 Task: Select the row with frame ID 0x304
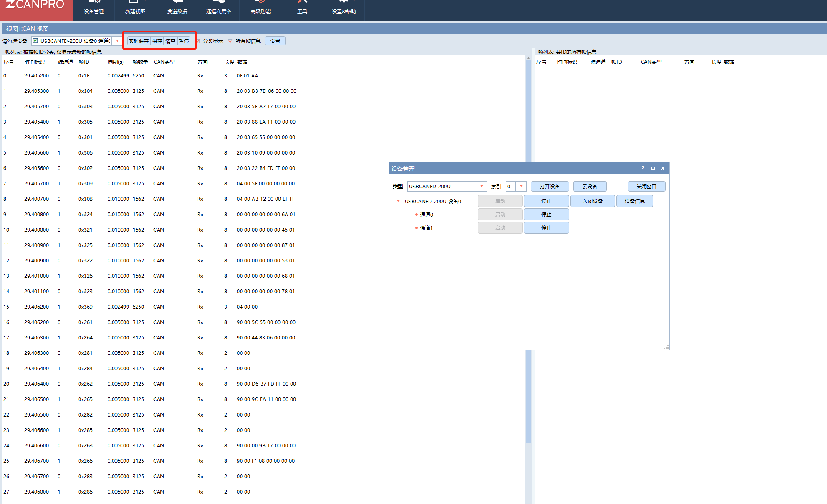(x=263, y=91)
